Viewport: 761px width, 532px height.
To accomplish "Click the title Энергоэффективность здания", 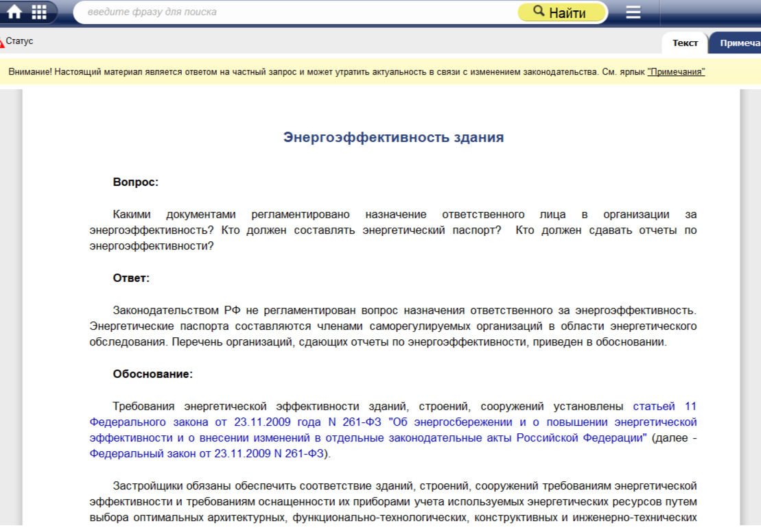I will click(394, 137).
